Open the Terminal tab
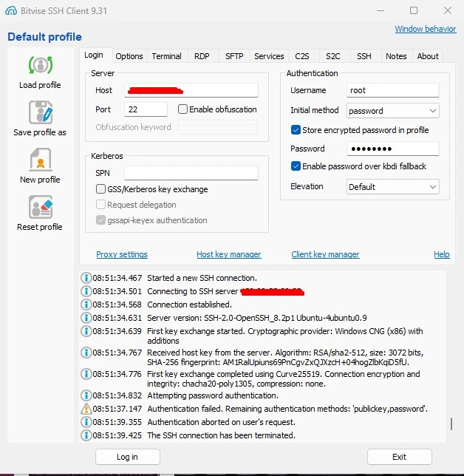The image size is (464, 476). pyautogui.click(x=166, y=56)
